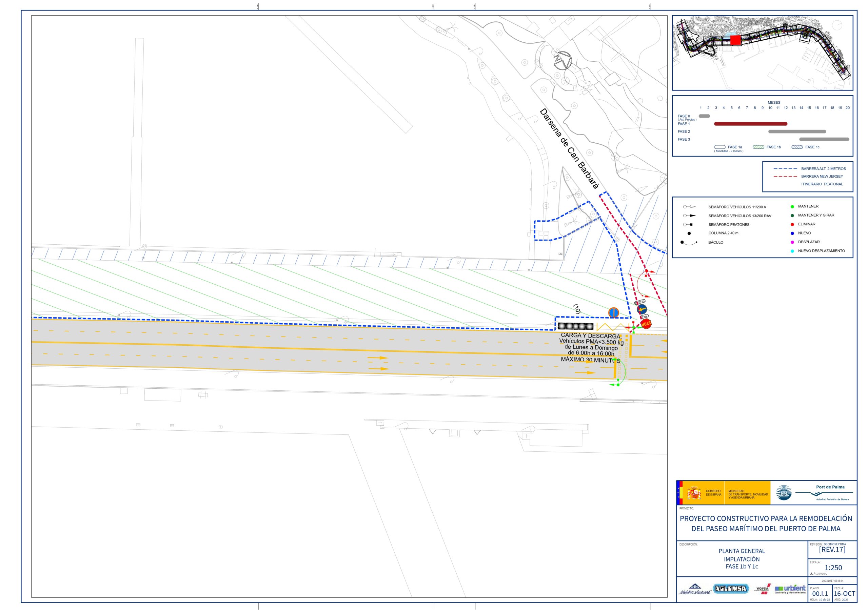Click the Spanish coat of arms emblem

pos(694,493)
